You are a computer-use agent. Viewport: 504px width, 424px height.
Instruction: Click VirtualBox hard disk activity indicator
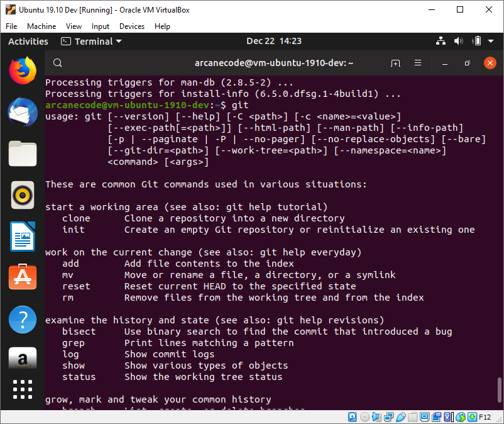coord(353,417)
